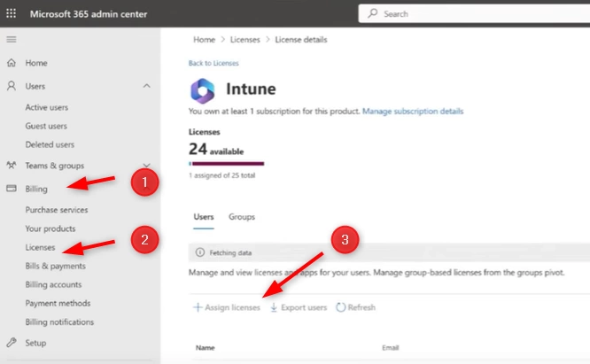Click the Fetching data info icon
Screen dimensions: 590x364
[x=200, y=252]
